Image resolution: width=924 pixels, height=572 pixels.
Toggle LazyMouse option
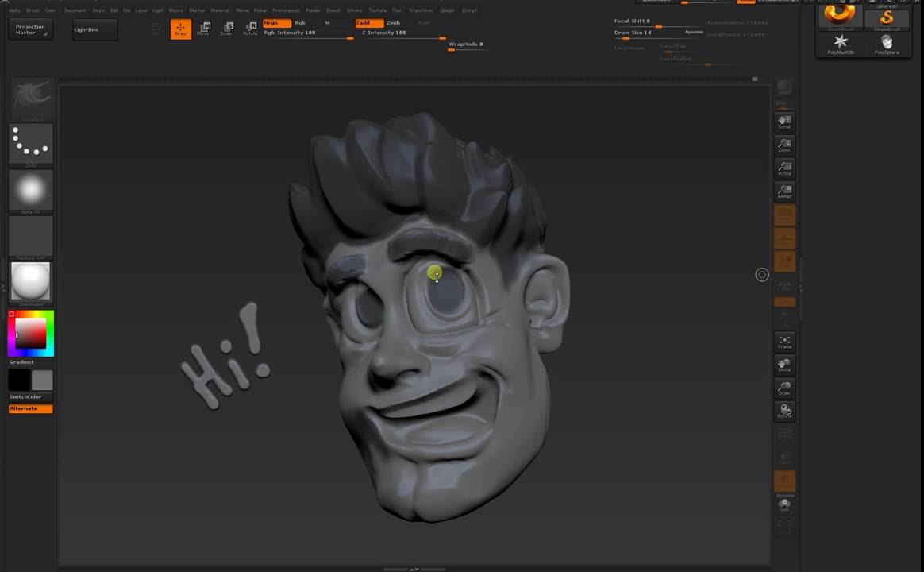[x=629, y=48]
